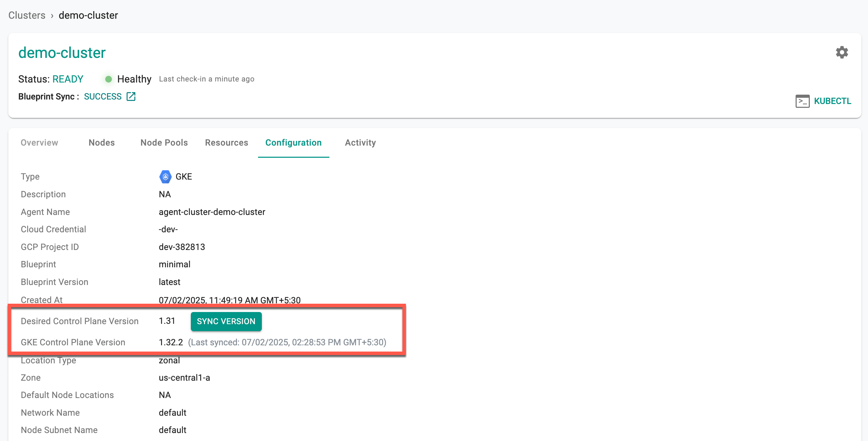Click the Last synced timestamp text
This screenshot has width=868, height=441.
tap(287, 342)
